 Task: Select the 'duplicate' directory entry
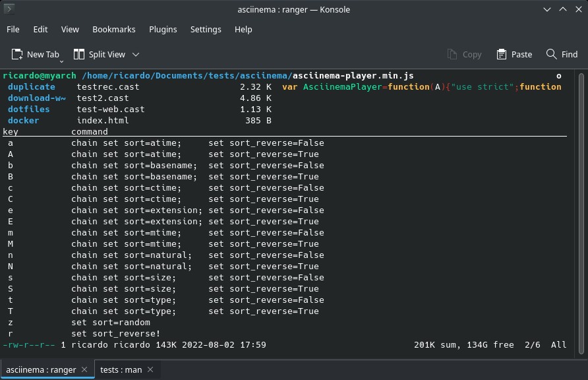tap(32, 86)
